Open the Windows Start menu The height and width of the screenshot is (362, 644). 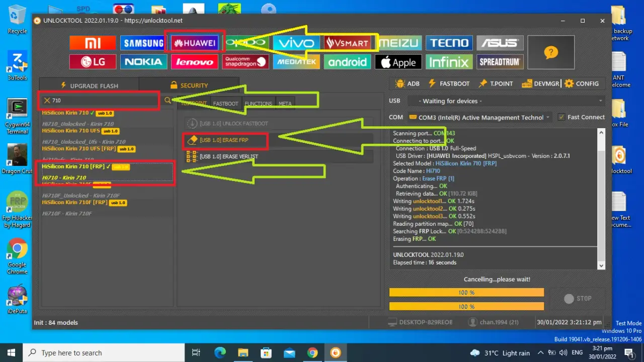pos(11,352)
